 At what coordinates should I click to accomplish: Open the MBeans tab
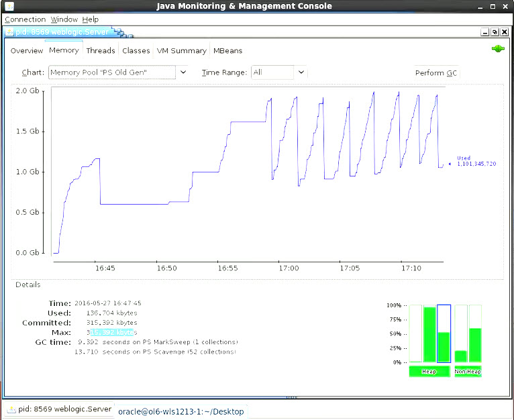[228, 51]
